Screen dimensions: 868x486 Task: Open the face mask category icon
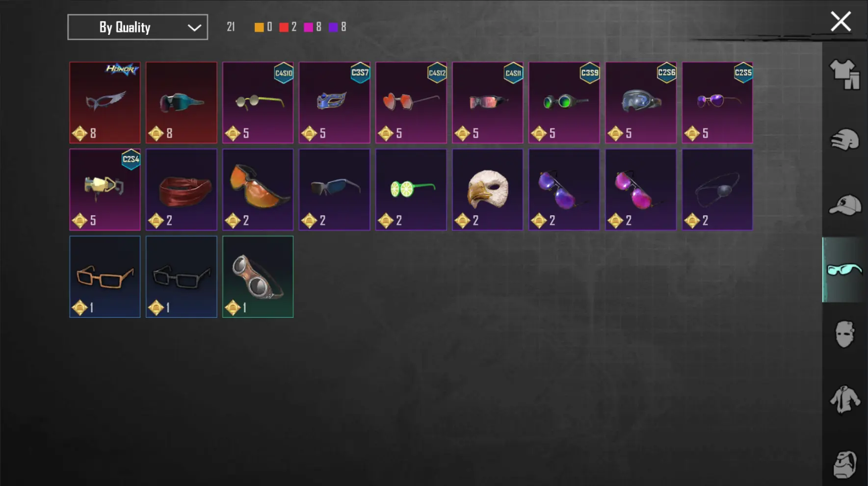[845, 334]
